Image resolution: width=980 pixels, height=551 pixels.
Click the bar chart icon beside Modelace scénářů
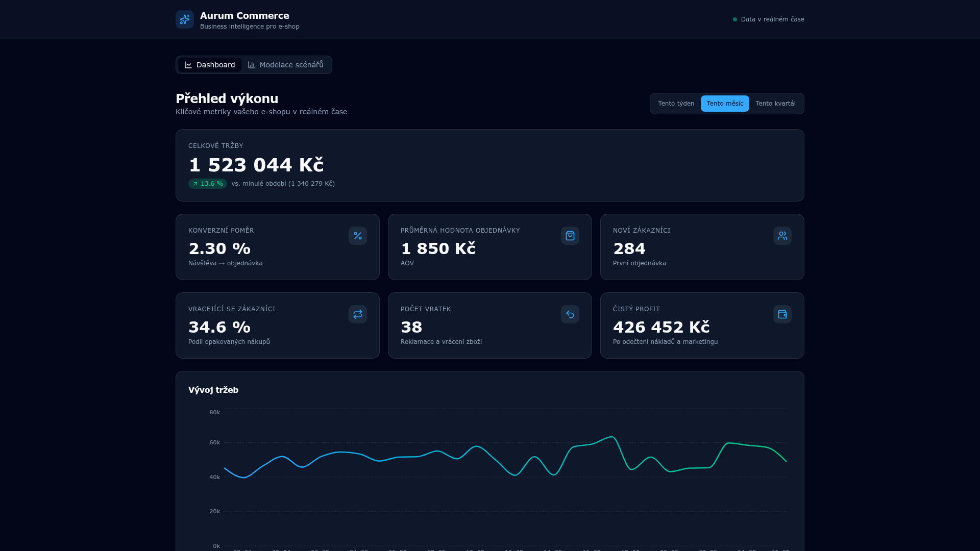tap(252, 65)
